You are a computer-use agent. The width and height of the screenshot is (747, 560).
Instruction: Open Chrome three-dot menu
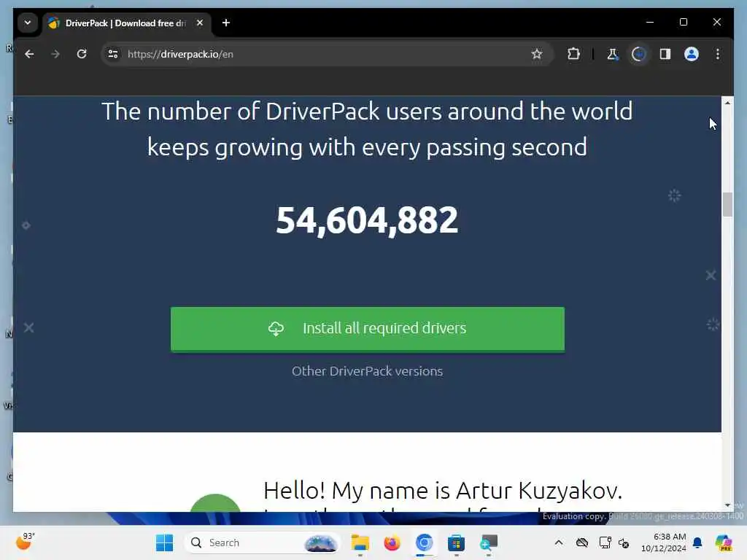(x=718, y=54)
